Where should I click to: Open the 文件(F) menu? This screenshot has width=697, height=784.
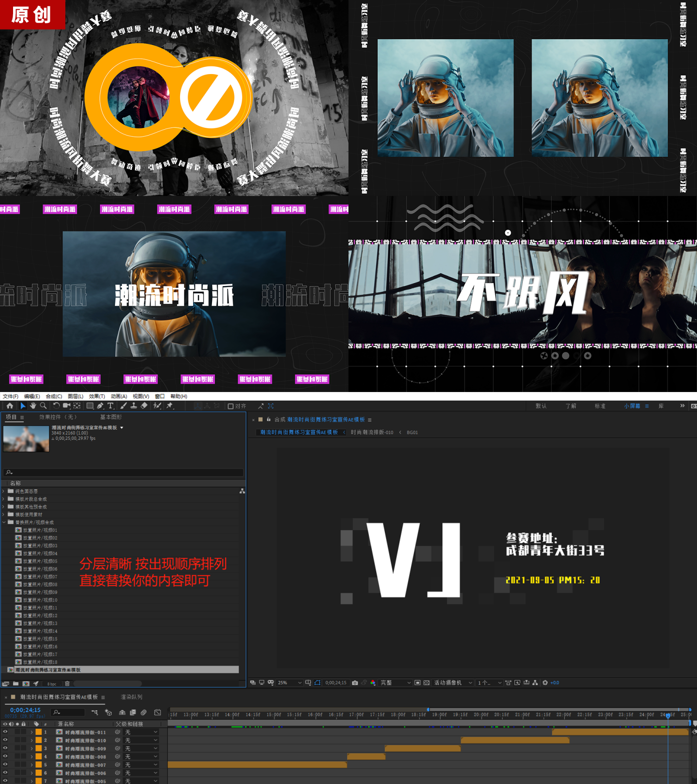pos(11,396)
